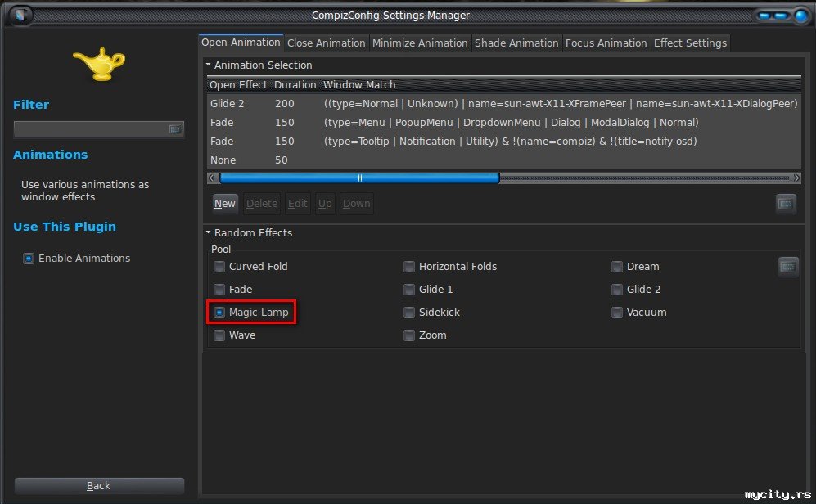Check Glide 2 in the pool
The image size is (816, 504).
(x=617, y=290)
